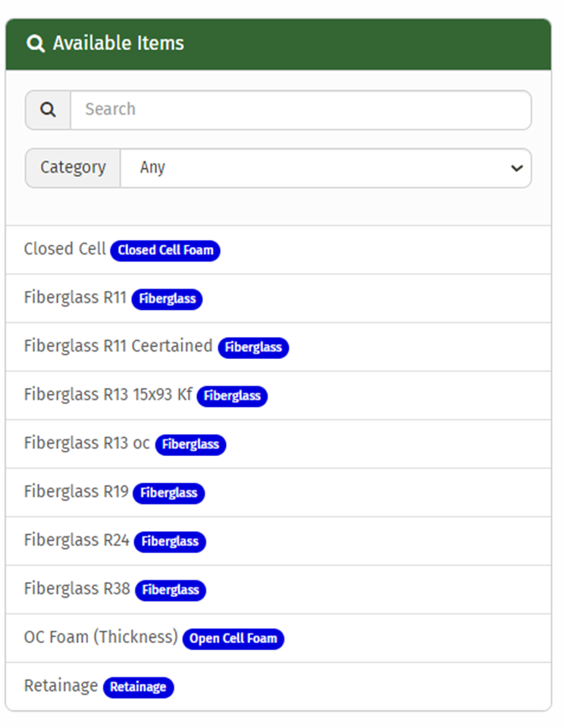The image size is (564, 728).
Task: Click the magnifier icon in Available Items header
Action: coord(36,44)
